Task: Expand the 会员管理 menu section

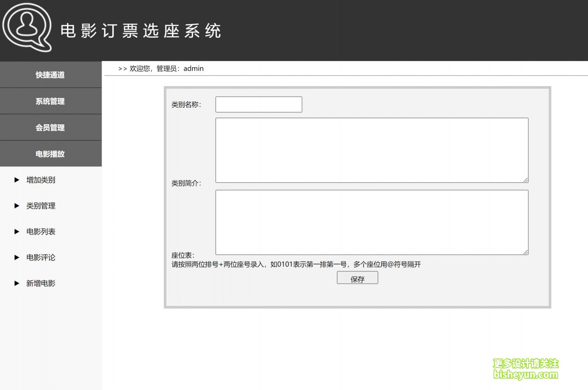Action: [x=51, y=127]
